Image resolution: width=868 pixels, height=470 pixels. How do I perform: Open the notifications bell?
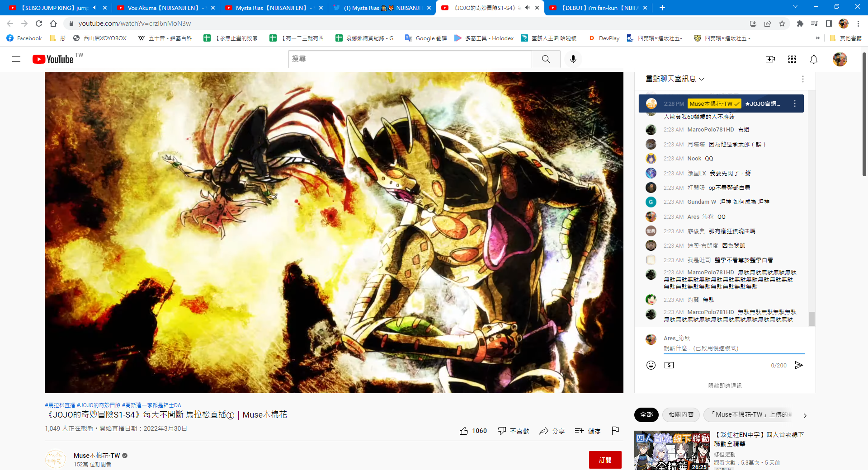tap(814, 59)
